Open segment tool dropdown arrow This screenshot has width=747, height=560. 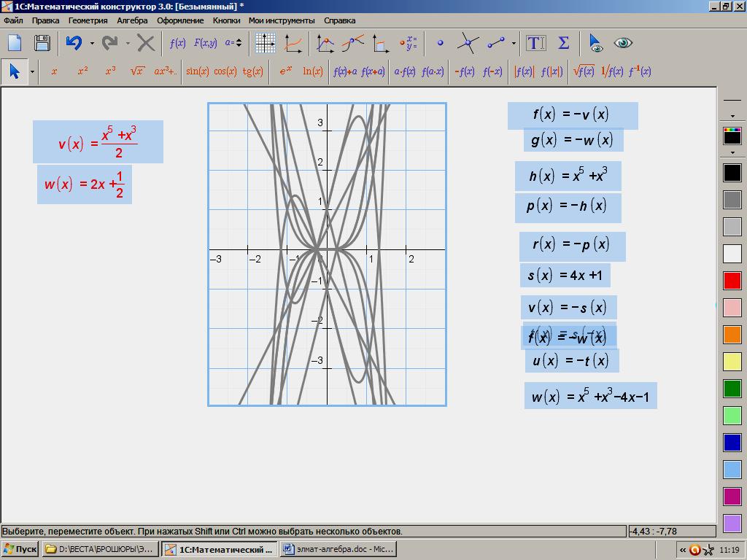pyautogui.click(x=514, y=43)
